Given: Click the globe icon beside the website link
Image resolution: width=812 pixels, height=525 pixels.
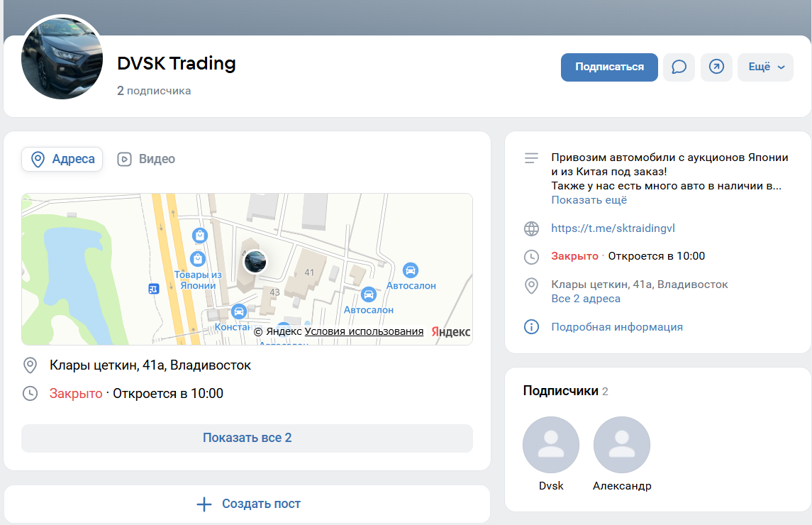Looking at the screenshot, I should (531, 228).
